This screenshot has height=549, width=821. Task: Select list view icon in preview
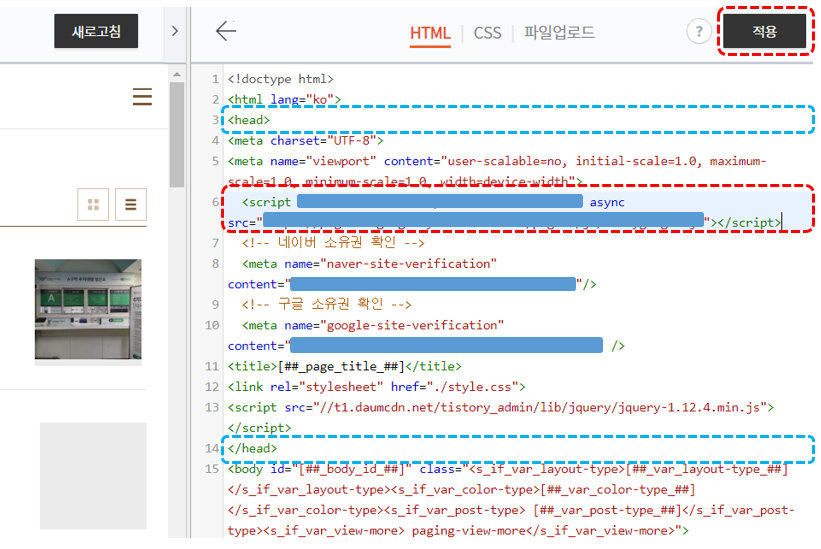point(131,204)
